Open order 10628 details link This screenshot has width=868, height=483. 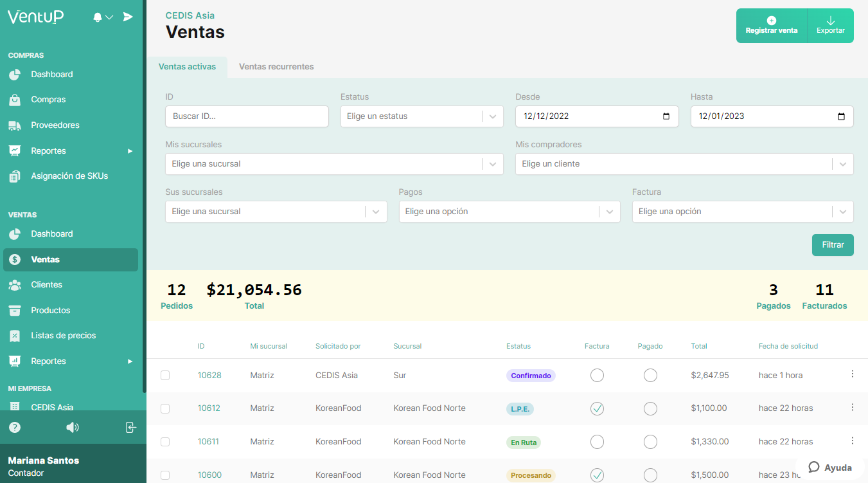click(x=209, y=375)
